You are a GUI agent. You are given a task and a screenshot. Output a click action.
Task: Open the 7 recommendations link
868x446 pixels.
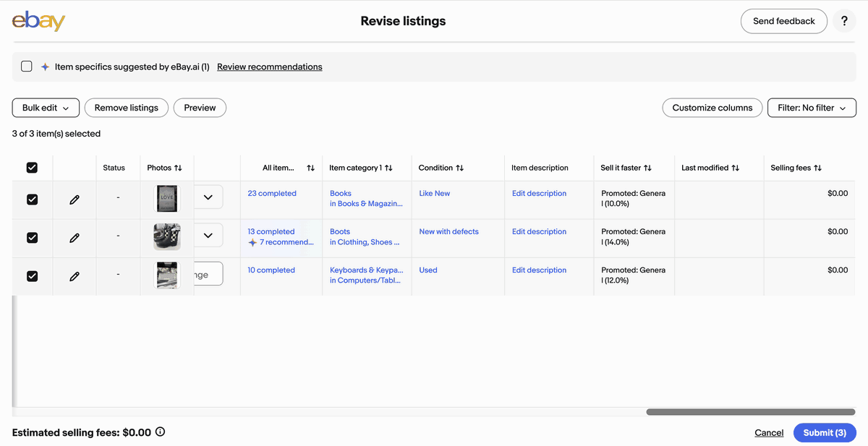pos(286,242)
